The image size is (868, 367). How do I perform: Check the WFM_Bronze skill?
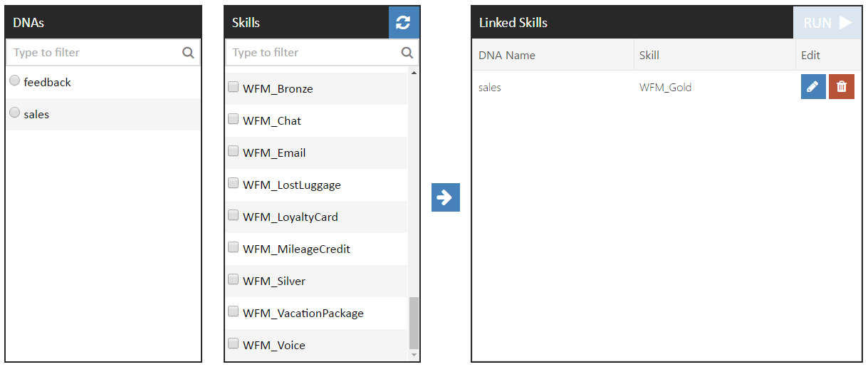233,87
